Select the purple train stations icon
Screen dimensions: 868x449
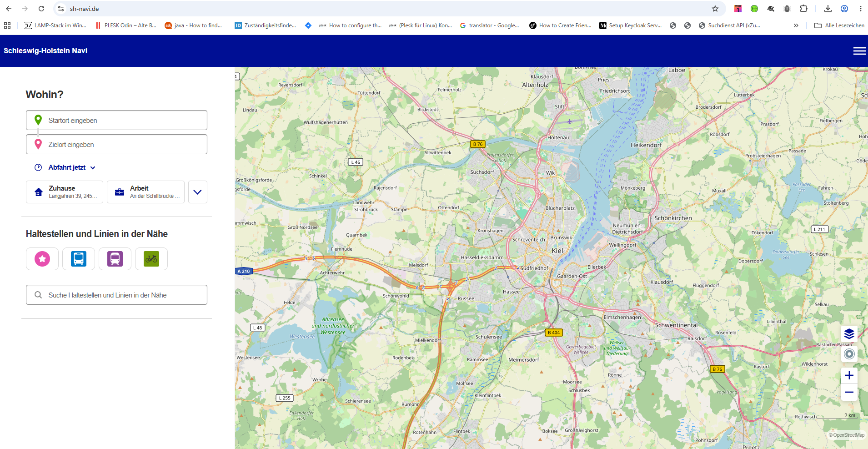point(115,259)
